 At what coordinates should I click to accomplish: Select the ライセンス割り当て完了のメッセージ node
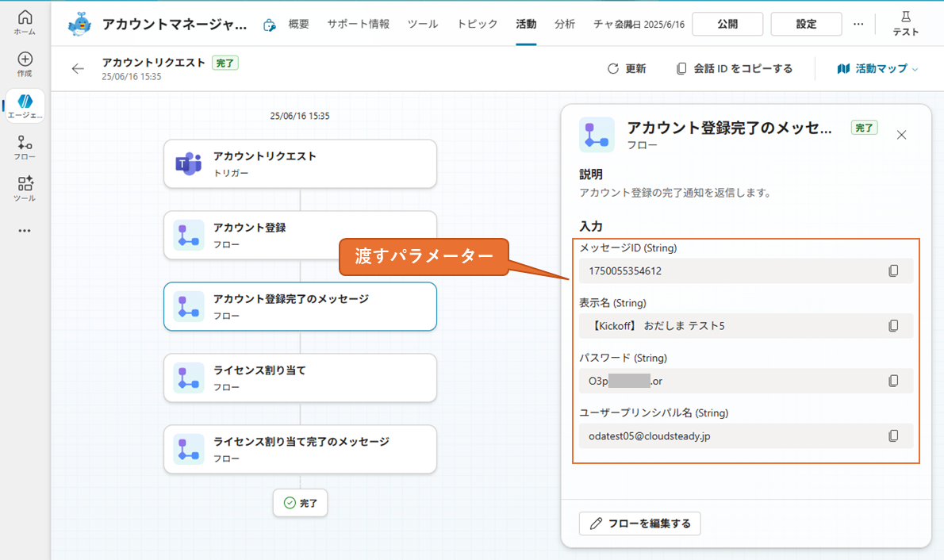point(300,449)
